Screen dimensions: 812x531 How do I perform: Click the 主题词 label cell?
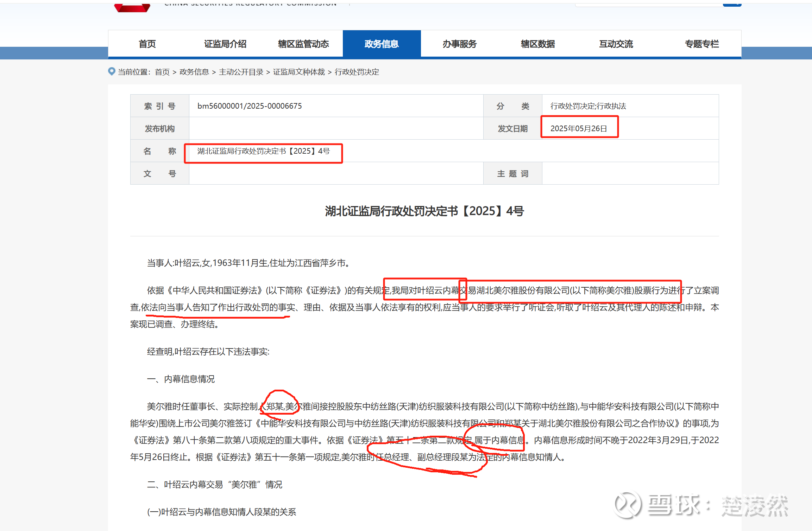(513, 173)
